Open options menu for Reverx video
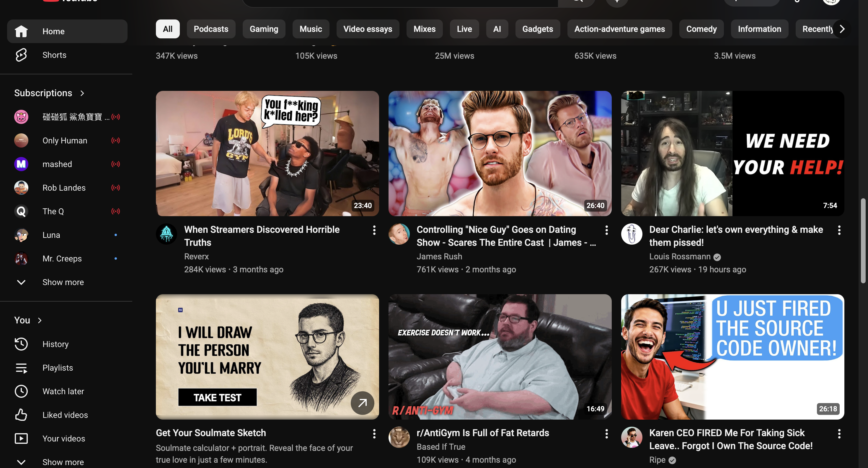This screenshot has height=468, width=868. [x=374, y=230]
